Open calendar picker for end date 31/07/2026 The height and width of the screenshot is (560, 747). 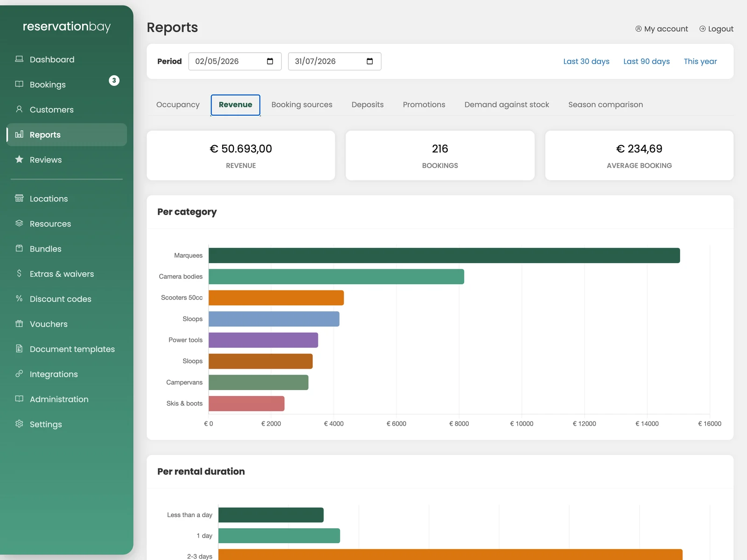tap(370, 61)
